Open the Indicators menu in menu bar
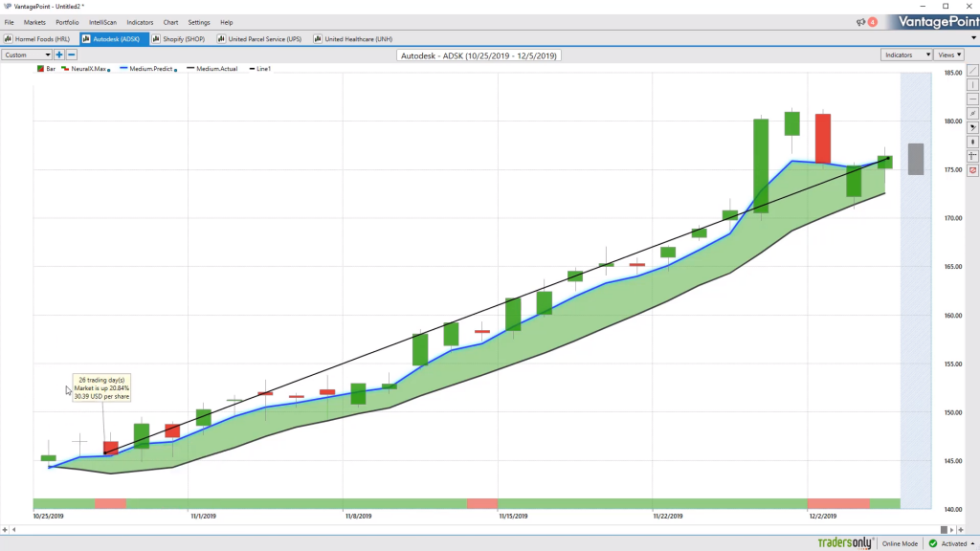 pos(140,22)
